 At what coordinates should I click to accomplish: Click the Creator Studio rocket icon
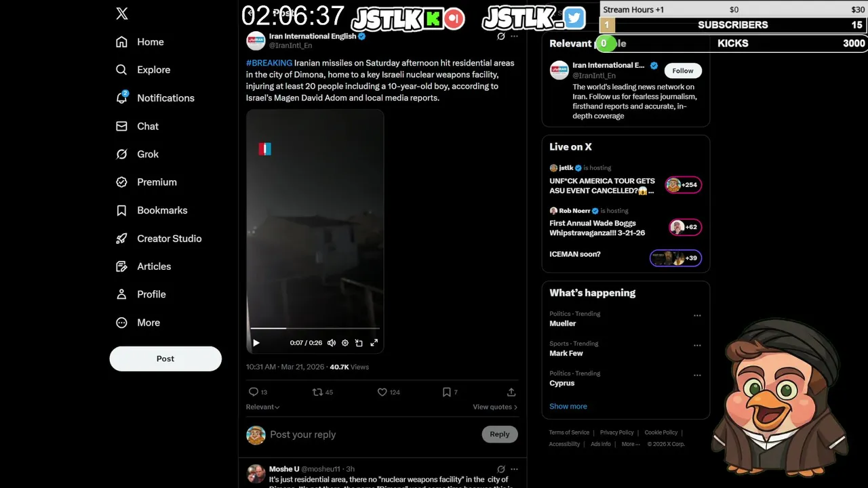point(121,239)
